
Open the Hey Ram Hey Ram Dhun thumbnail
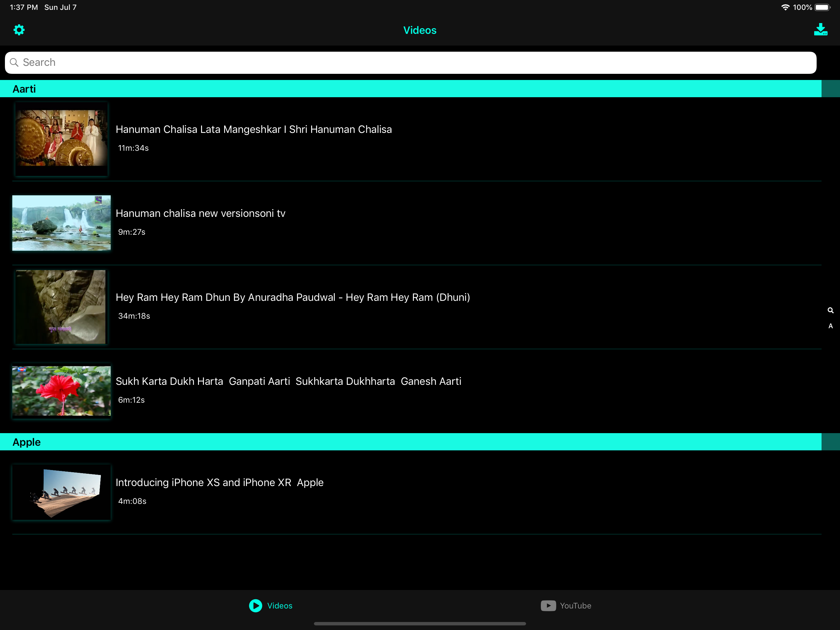click(61, 307)
